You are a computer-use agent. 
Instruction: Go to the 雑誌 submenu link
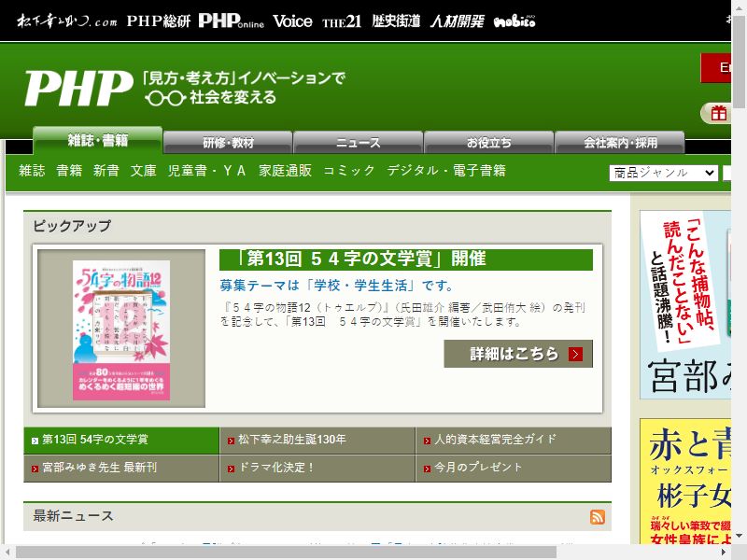pyautogui.click(x=32, y=171)
